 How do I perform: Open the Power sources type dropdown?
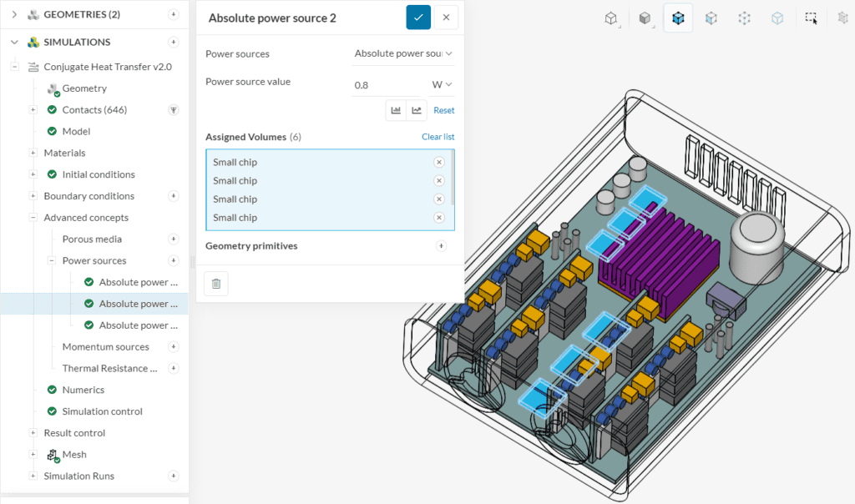[x=403, y=54]
